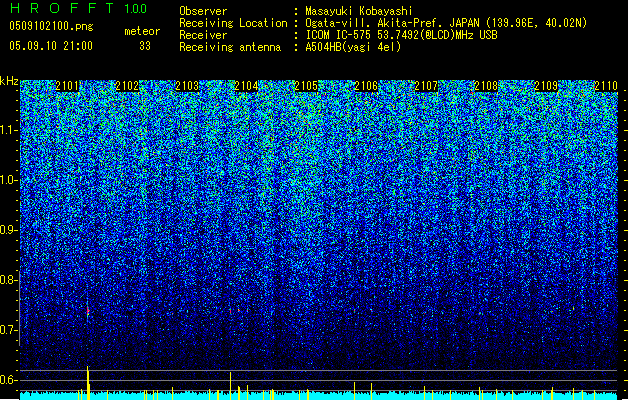Click the 2106 time marker
The image size is (629, 400).
(x=366, y=86)
